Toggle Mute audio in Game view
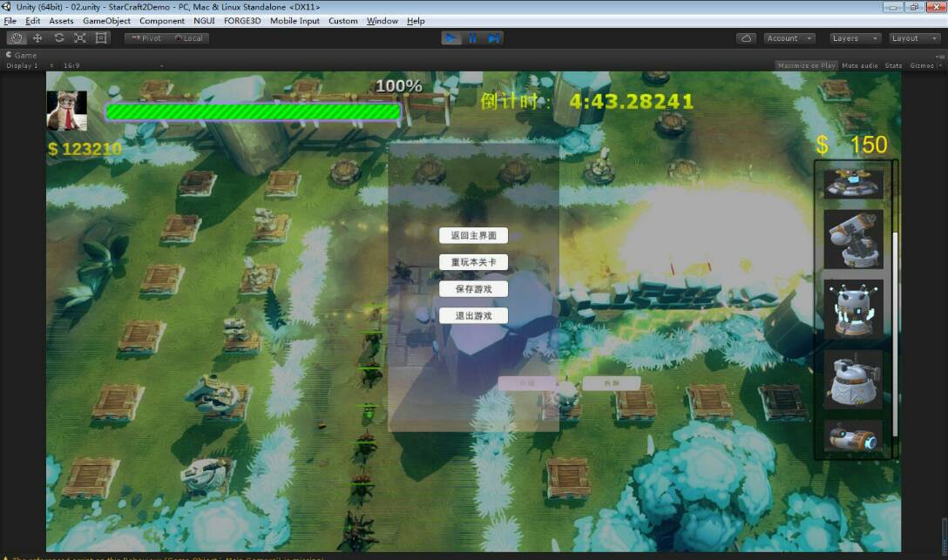 (x=859, y=65)
